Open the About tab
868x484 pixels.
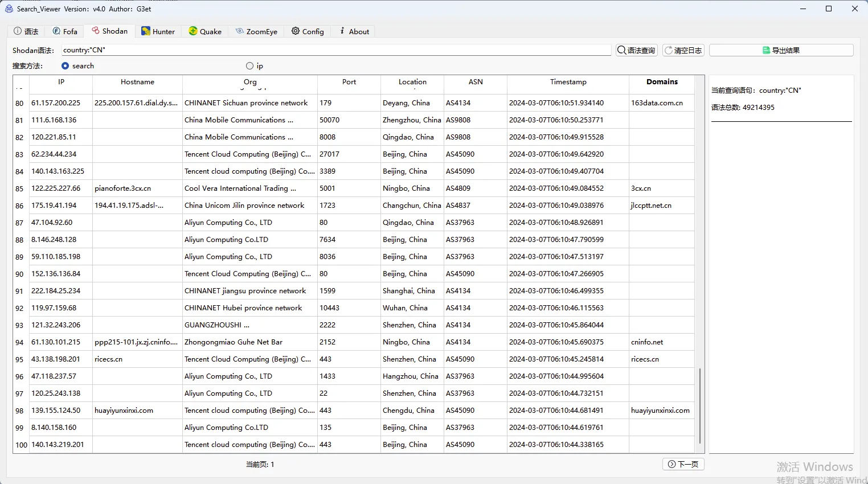(354, 31)
